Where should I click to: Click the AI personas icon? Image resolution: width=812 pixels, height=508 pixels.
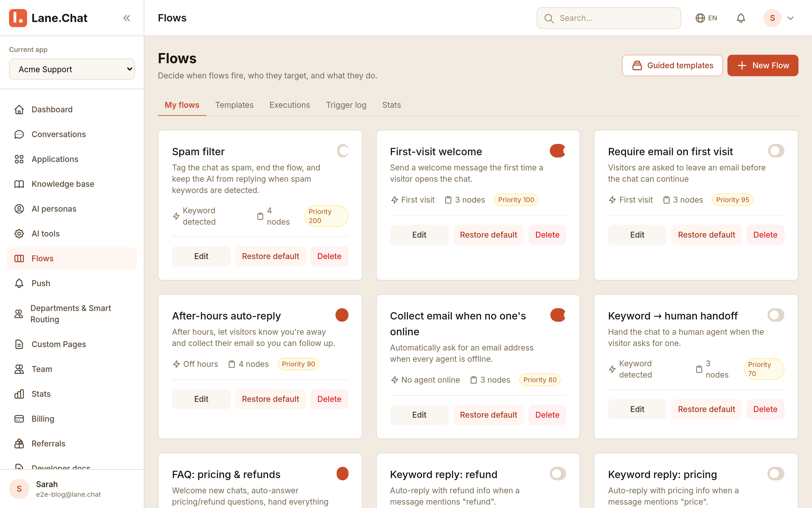click(x=19, y=209)
